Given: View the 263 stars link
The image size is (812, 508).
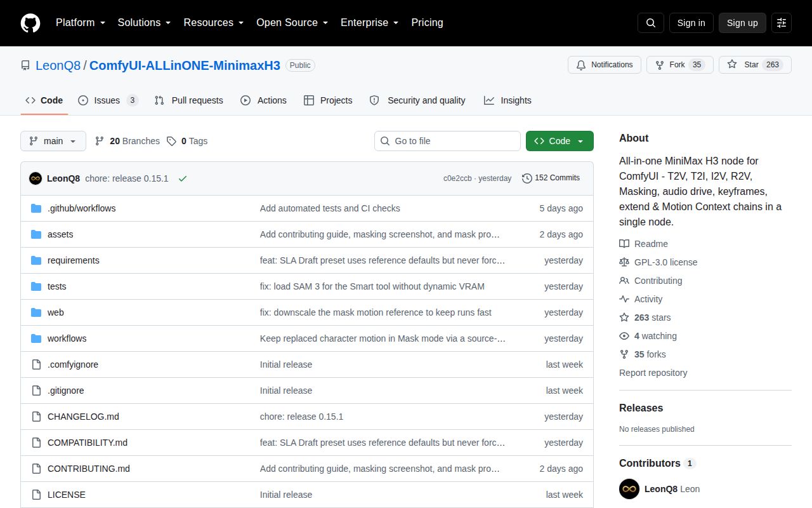Looking at the screenshot, I should [645, 317].
